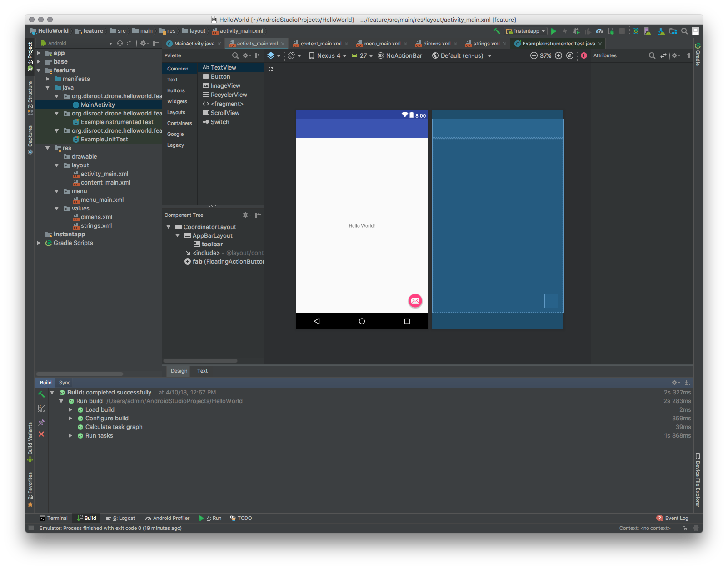The image size is (728, 569).
Task: Click the orientation rotate icon in editor
Action: point(292,56)
